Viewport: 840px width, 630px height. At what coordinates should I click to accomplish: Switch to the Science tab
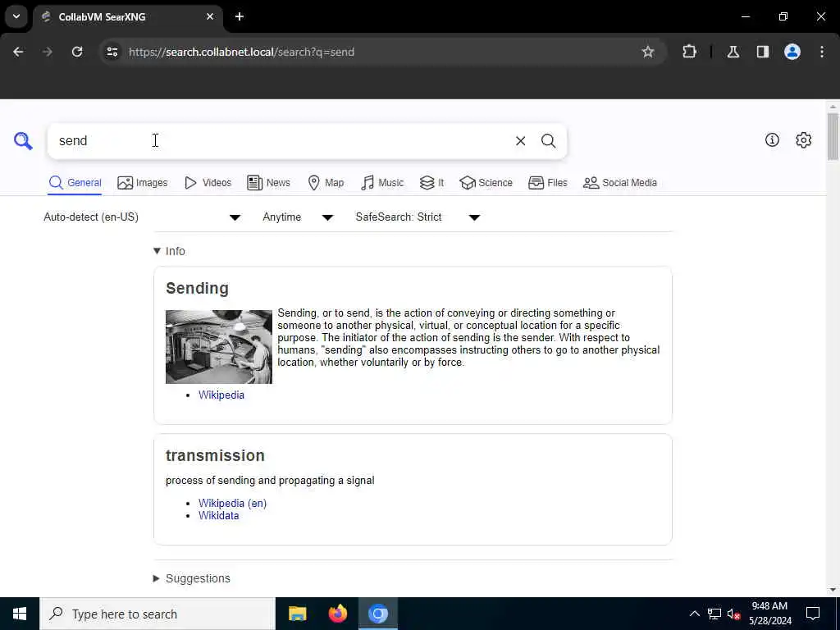point(486,183)
